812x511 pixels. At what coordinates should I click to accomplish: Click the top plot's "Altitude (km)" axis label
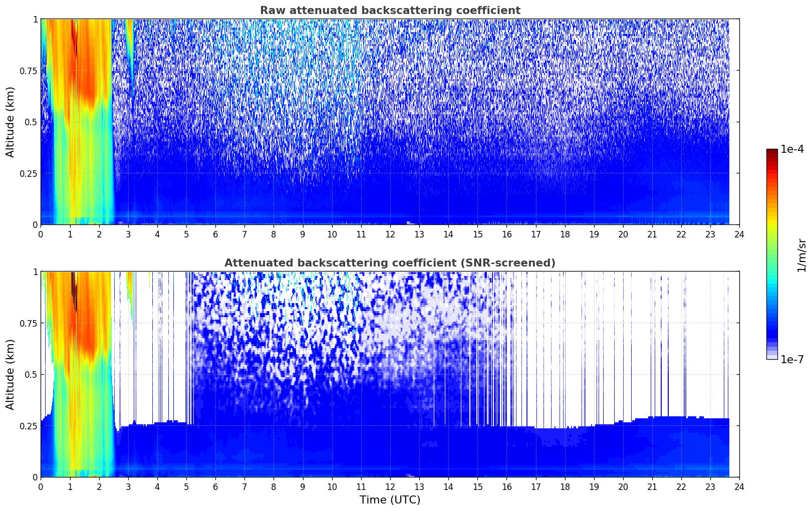pyautogui.click(x=11, y=122)
